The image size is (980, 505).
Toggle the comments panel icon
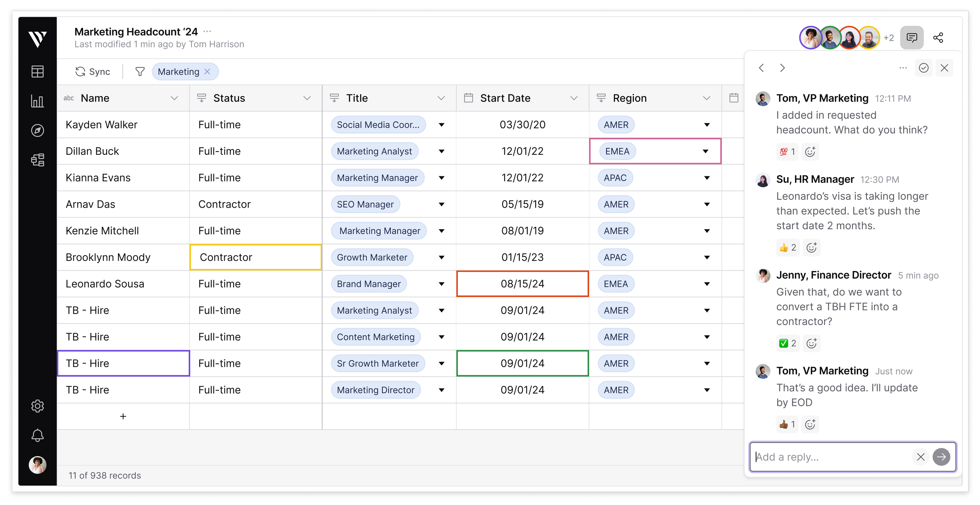(912, 38)
